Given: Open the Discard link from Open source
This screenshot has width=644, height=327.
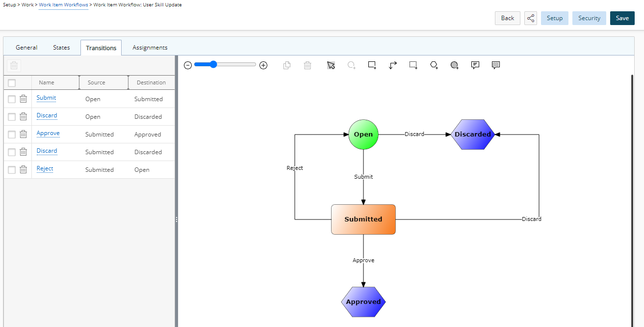Looking at the screenshot, I should (47, 115).
